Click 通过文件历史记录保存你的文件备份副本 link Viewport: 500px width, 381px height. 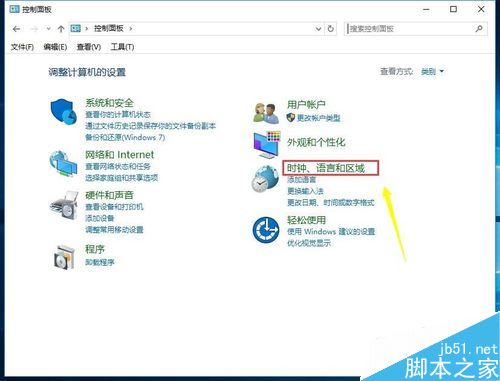pos(150,126)
